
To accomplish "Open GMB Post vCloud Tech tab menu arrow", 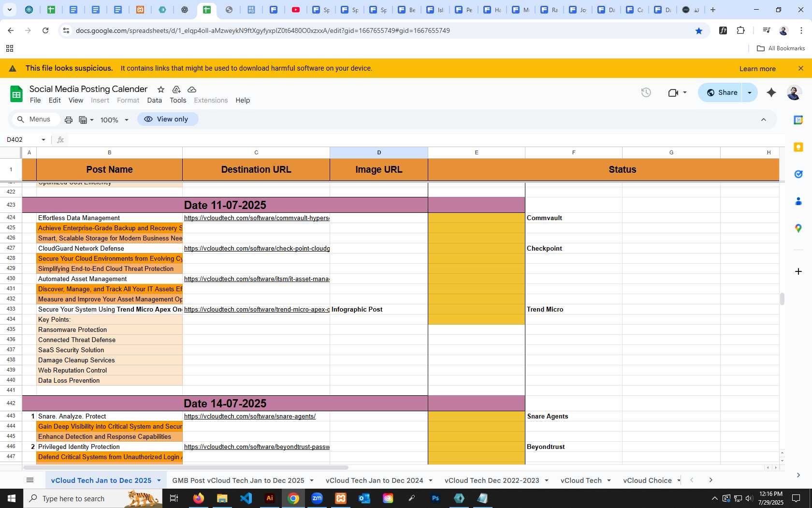I will click(312, 480).
